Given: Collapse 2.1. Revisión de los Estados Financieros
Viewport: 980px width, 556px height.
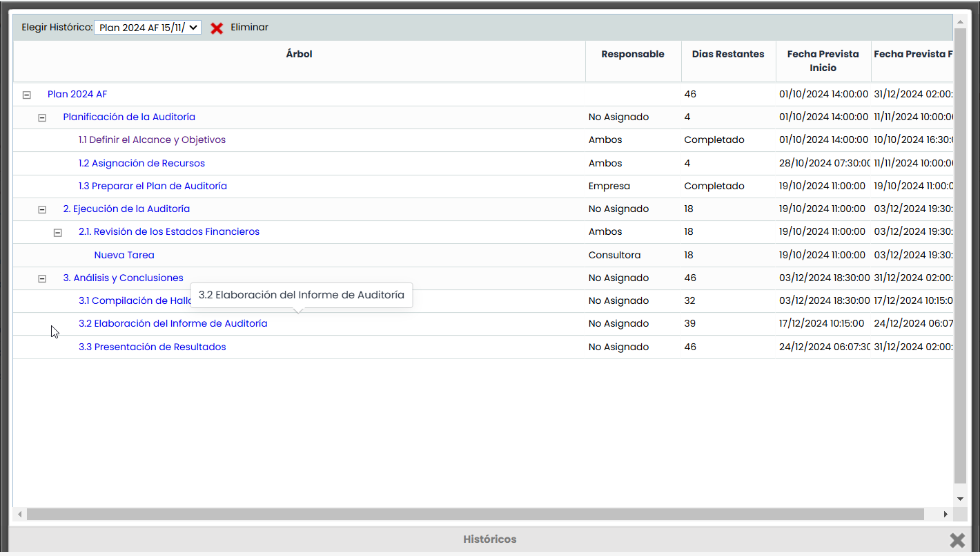Looking at the screenshot, I should 58,233.
